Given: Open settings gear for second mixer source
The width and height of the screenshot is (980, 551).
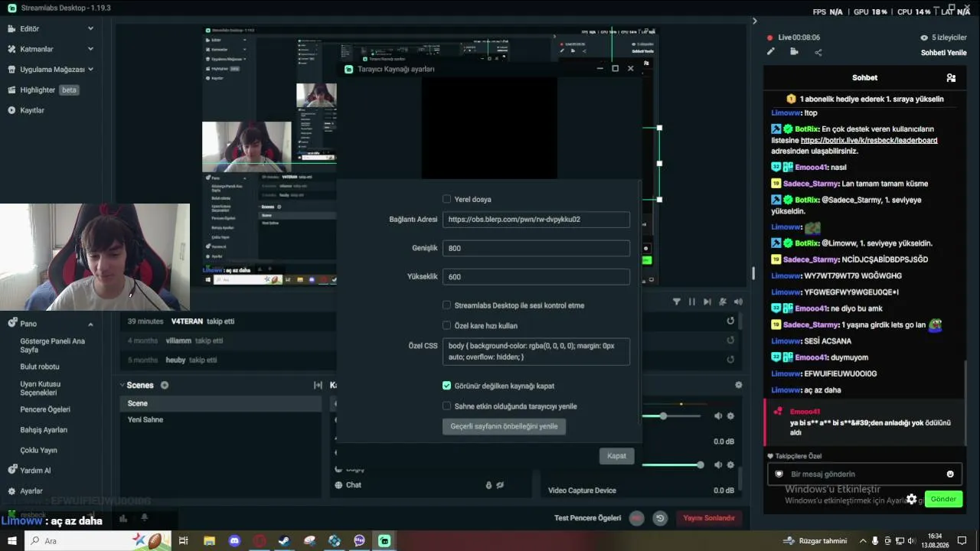Looking at the screenshot, I should coord(730,465).
